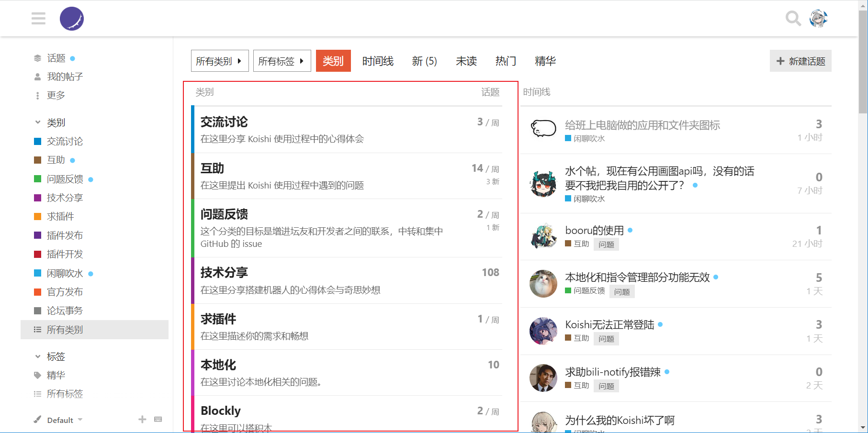Click the plus icon beside Default
Image resolution: width=868 pixels, height=433 pixels.
click(x=142, y=420)
